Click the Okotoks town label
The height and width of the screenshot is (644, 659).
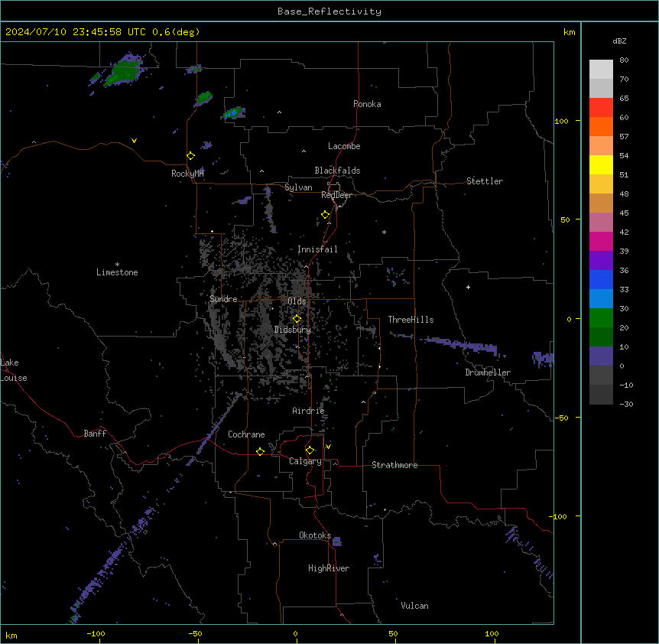315,535
